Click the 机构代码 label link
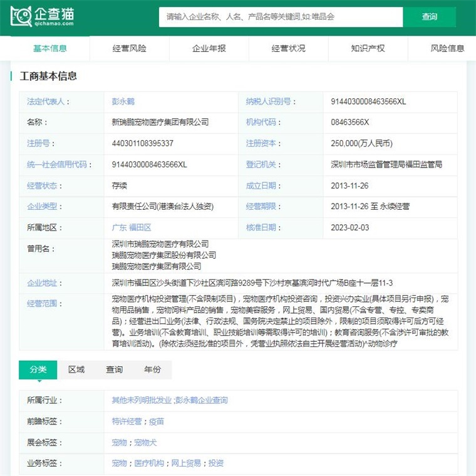 (x=261, y=122)
